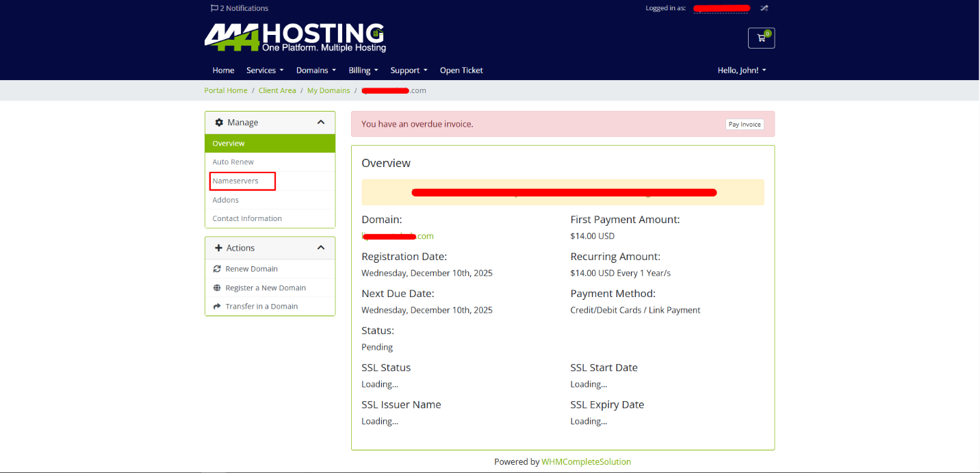Open the Domains dropdown menu
The width and height of the screenshot is (980, 473).
pos(315,71)
